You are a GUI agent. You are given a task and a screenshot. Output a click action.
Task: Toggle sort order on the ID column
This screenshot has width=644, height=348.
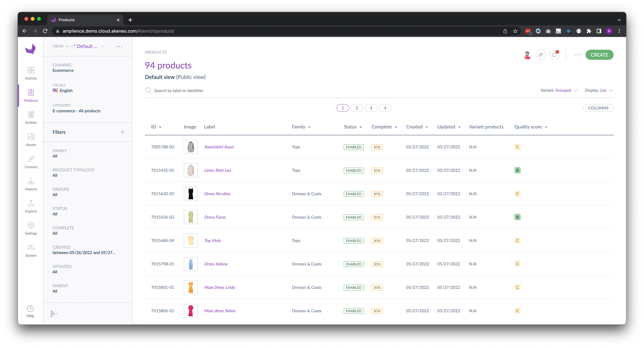coord(160,127)
